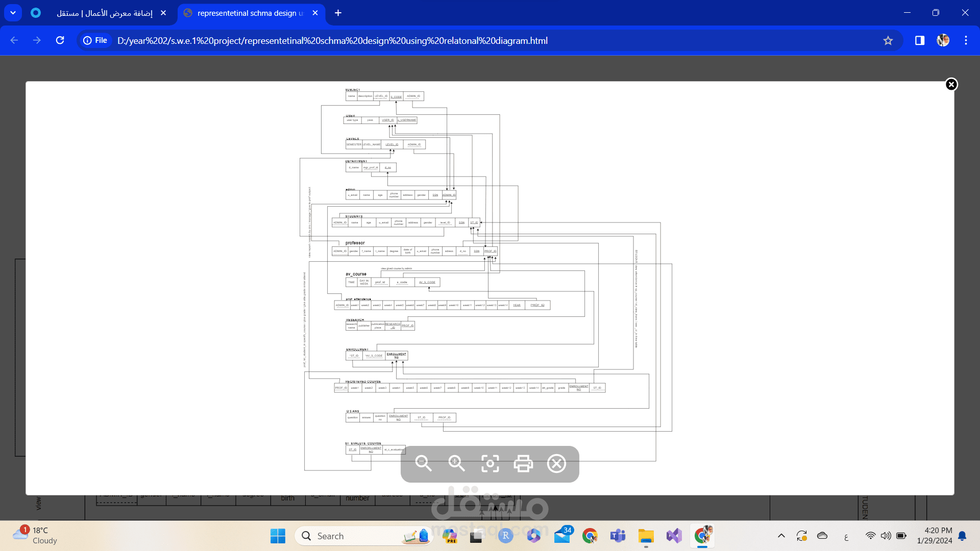Click the taskbar Search box

[x=363, y=536]
